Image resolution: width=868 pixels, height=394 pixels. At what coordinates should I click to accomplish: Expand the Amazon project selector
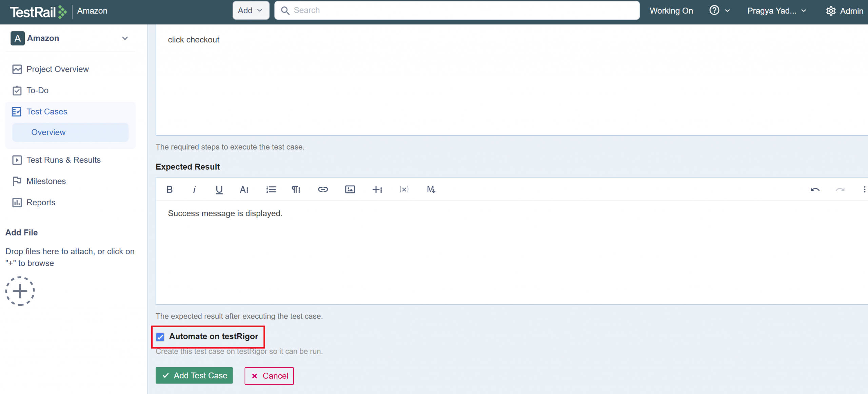tap(125, 38)
